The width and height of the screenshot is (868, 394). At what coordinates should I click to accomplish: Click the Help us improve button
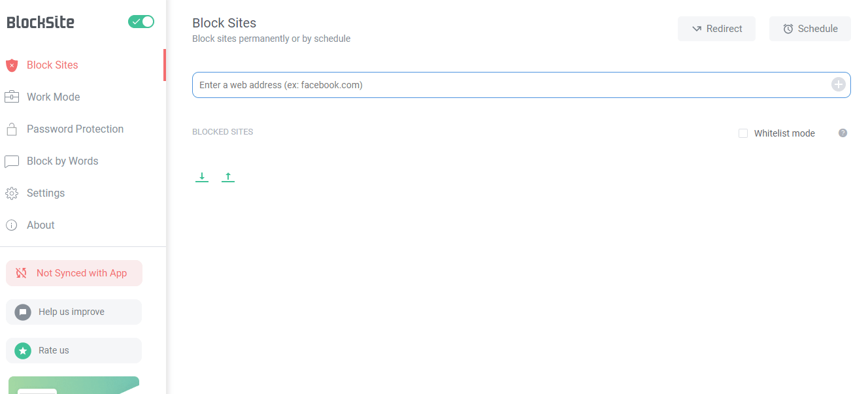[x=74, y=312]
